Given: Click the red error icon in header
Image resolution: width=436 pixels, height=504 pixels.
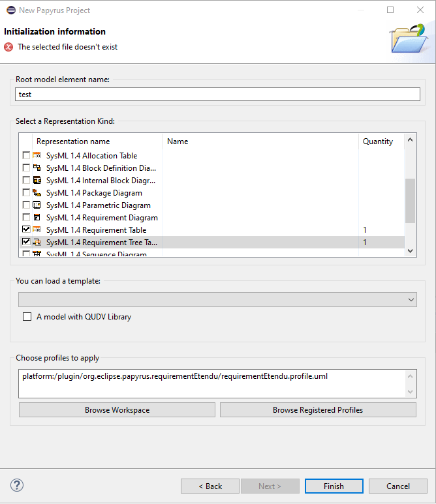Looking at the screenshot, I should 8,47.
